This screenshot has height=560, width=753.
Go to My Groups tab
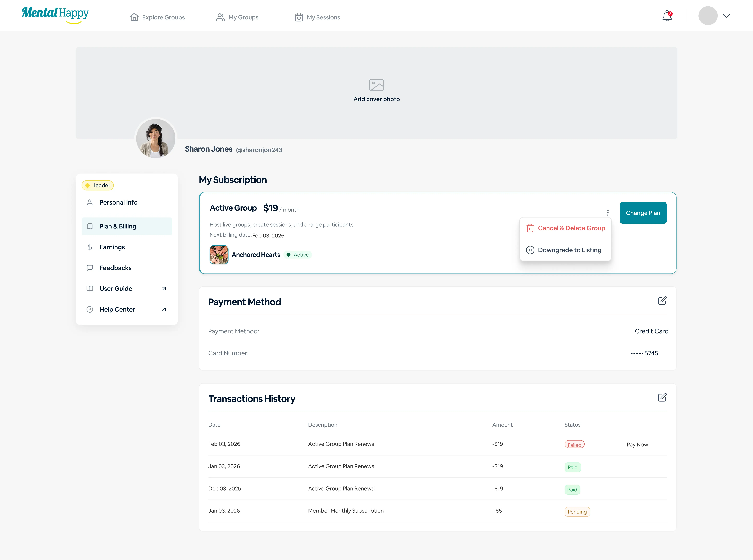[x=237, y=17]
